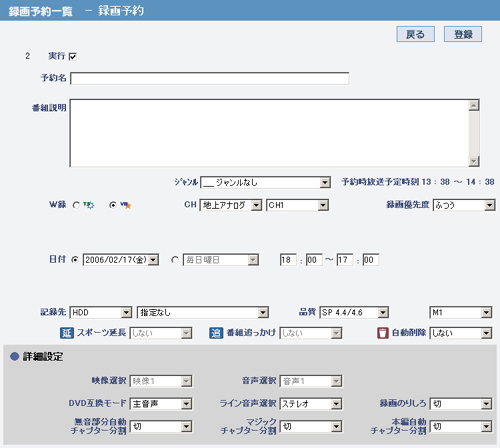Click the 番組説明 scrollbar down arrow
The height and width of the screenshot is (448, 500).
(474, 161)
